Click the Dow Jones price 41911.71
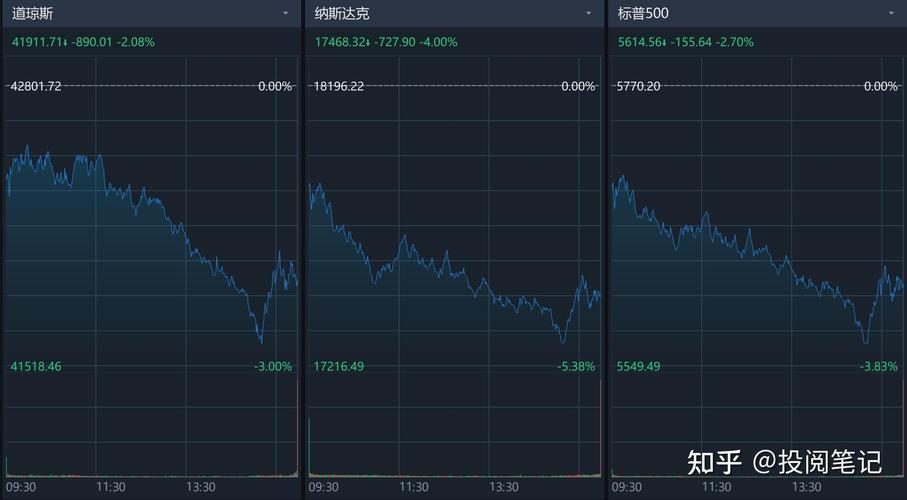 point(38,42)
